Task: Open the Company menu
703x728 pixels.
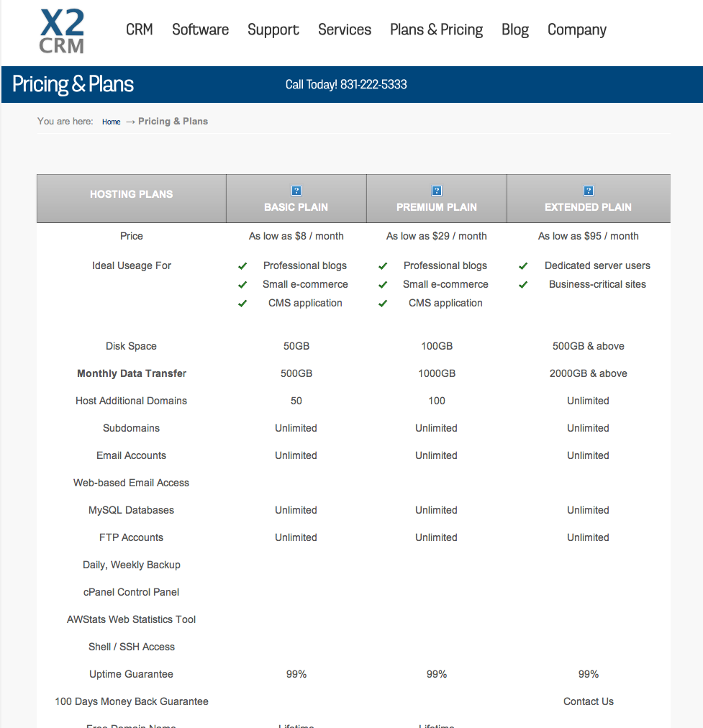Action: pos(576,29)
